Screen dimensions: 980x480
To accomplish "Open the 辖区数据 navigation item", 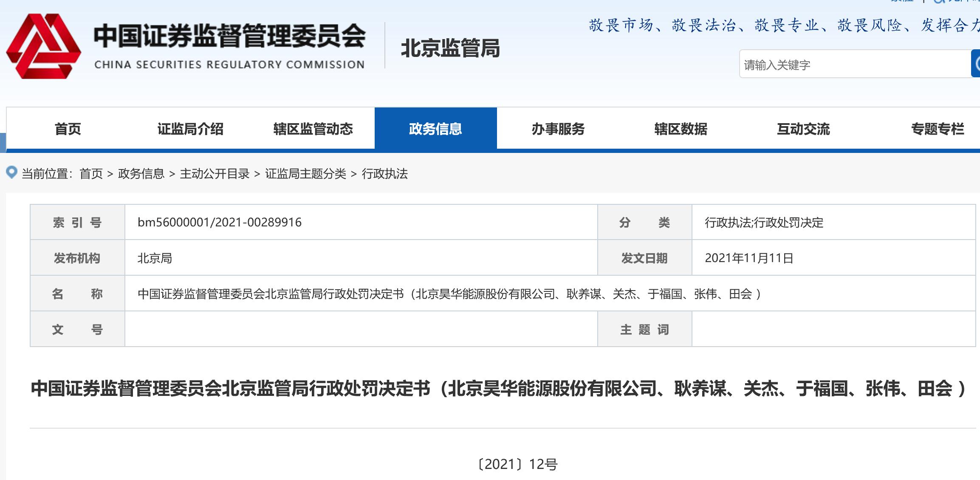I will point(681,129).
